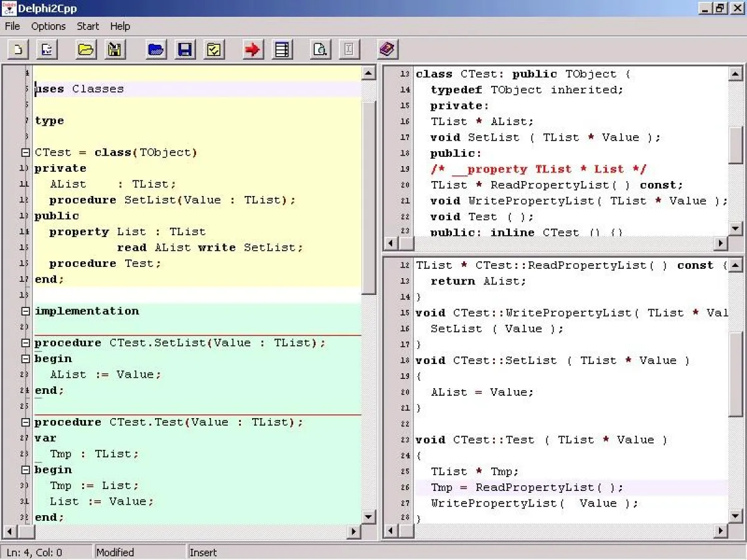Click the blue floppy disk save icon
747x560 pixels.
click(x=185, y=49)
